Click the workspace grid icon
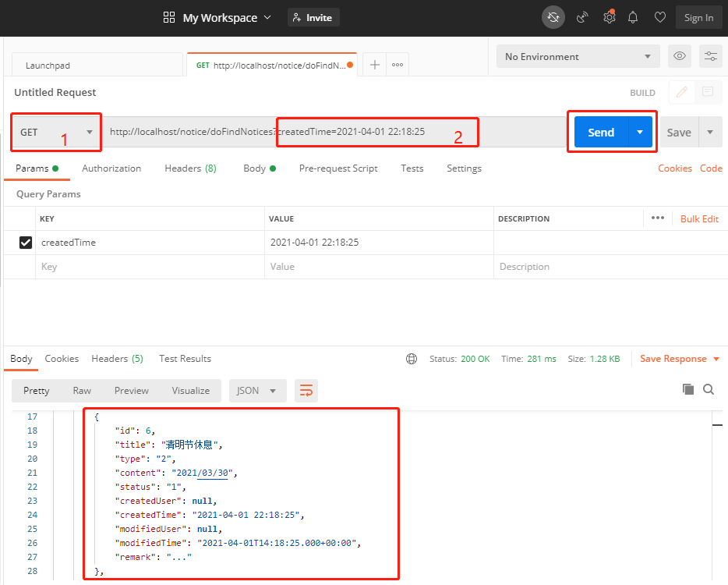 169,18
